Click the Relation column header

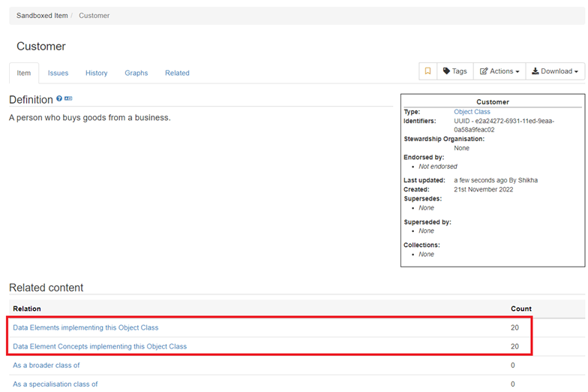click(27, 309)
